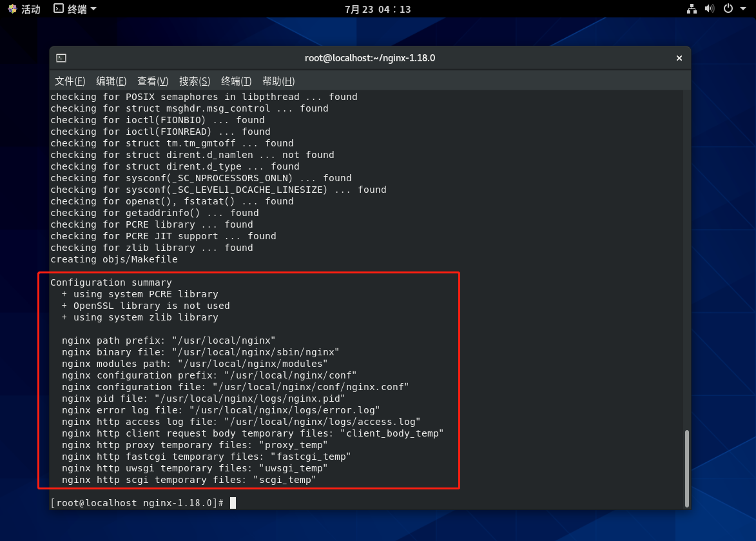
Task: Open the 帮助(H) menu
Action: pos(278,81)
